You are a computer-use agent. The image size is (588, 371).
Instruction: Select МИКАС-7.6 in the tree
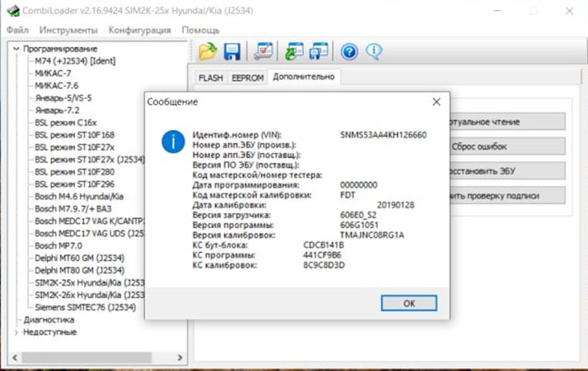click(x=57, y=85)
